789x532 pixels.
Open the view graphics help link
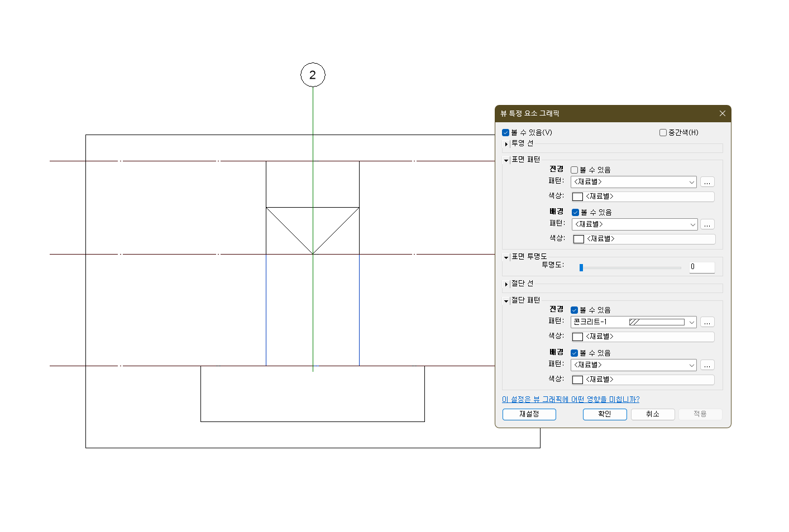click(571, 400)
